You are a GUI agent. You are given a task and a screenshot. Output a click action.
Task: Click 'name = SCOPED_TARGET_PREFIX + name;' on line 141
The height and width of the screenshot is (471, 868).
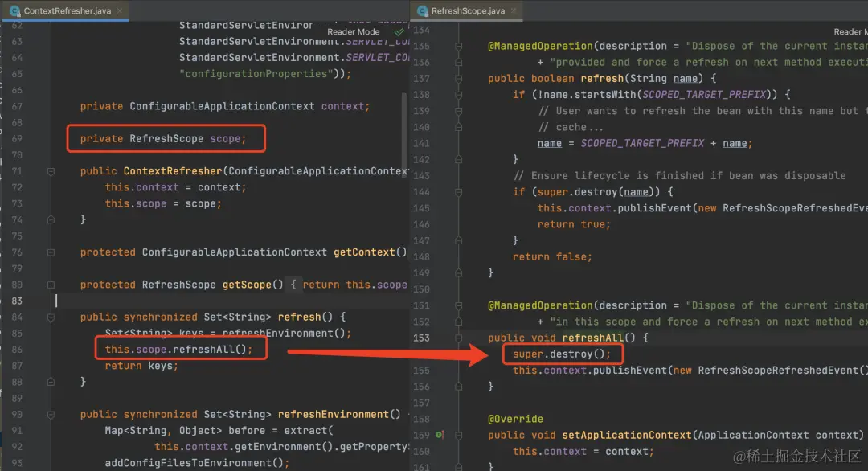[x=645, y=143]
